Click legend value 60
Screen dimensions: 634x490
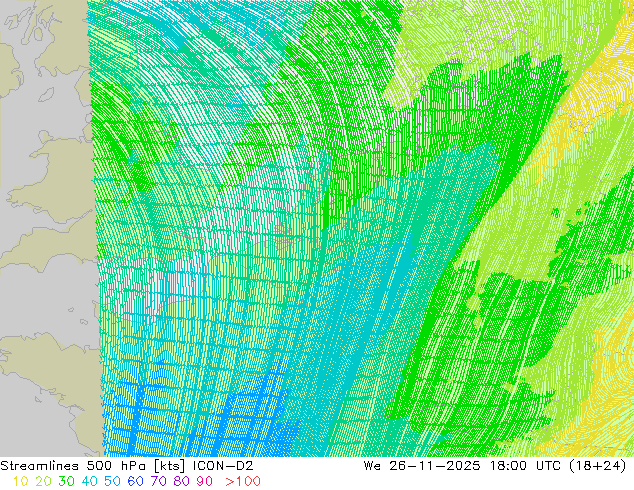click(x=135, y=482)
